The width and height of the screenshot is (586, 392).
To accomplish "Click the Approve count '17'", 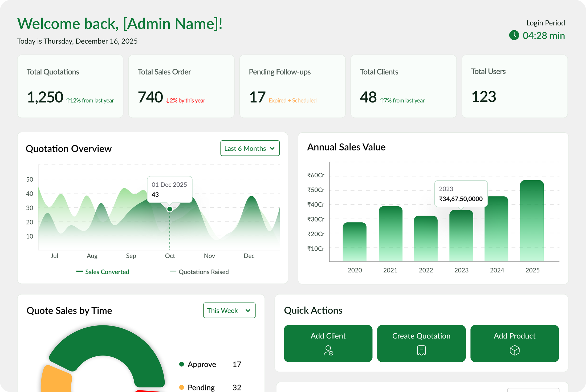I will click(x=237, y=364).
